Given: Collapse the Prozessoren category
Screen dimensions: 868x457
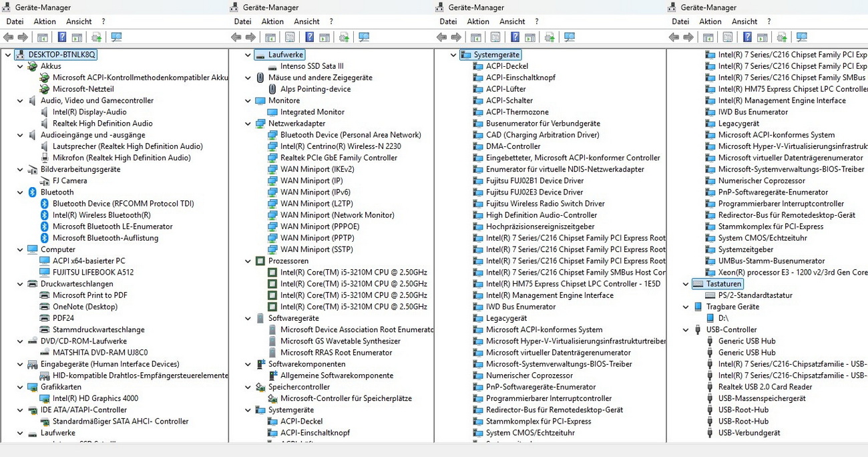Looking at the screenshot, I should pos(248,261).
